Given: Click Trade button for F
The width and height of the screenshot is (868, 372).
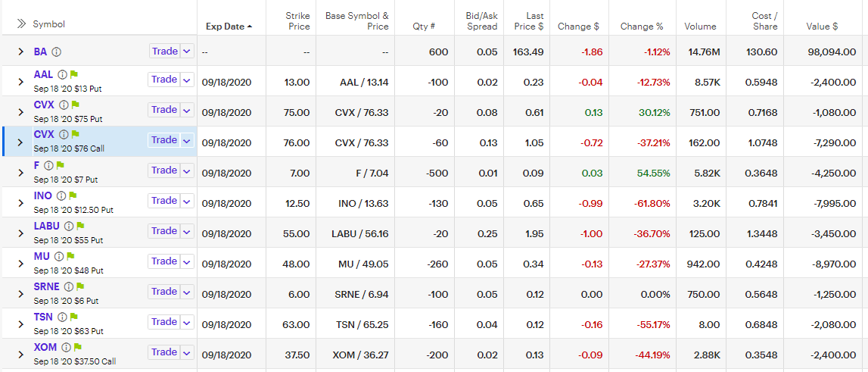Looking at the screenshot, I should [x=164, y=170].
